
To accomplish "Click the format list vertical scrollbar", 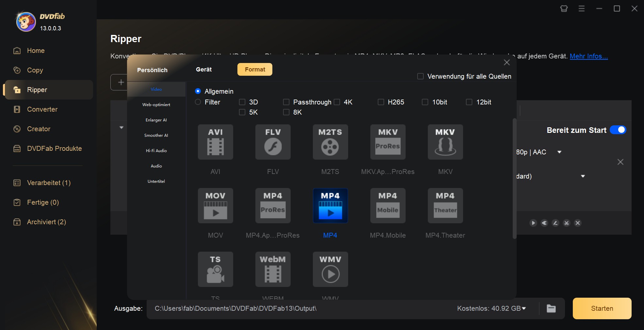I will [x=515, y=179].
